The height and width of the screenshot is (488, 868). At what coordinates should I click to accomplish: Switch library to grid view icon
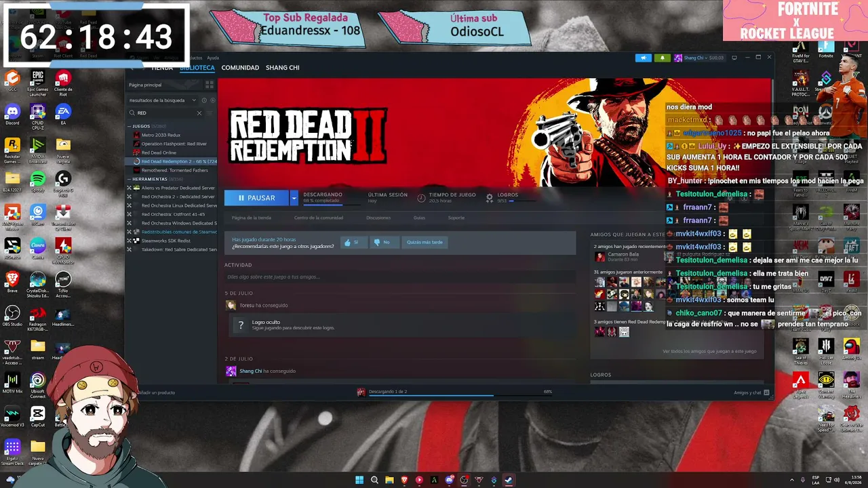pyautogui.click(x=210, y=85)
